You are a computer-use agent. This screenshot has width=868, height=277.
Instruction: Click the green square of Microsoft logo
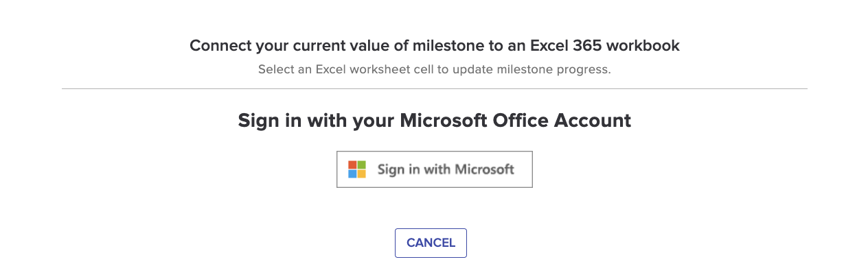pyautogui.click(x=362, y=165)
